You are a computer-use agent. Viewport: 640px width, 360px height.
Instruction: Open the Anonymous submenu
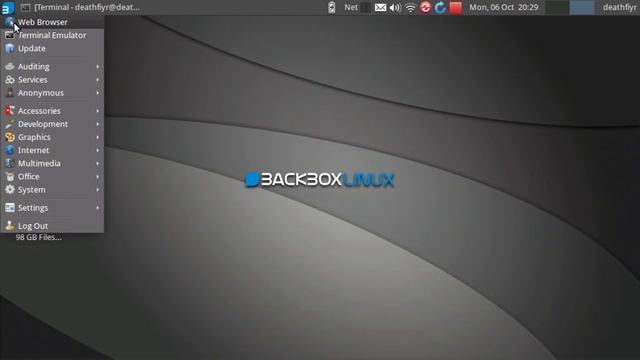pyautogui.click(x=52, y=93)
